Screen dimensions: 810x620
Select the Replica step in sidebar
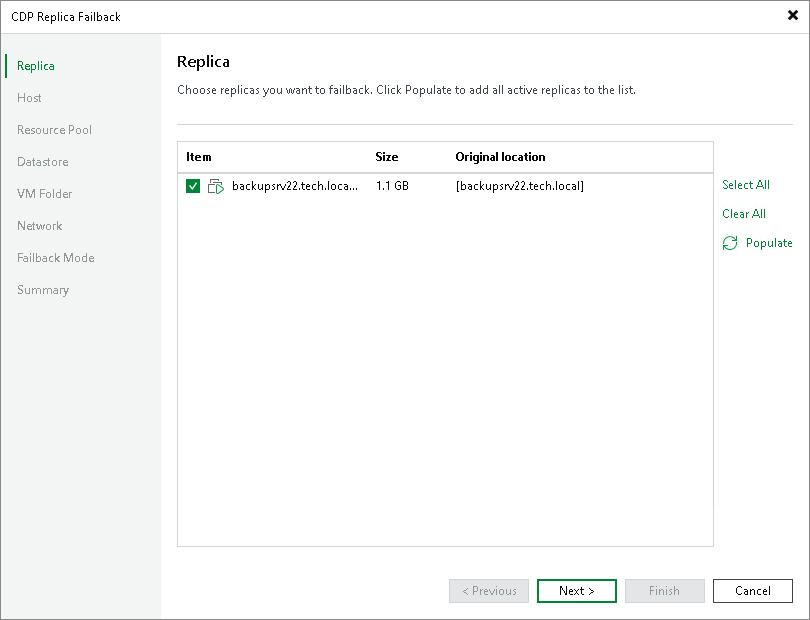[x=35, y=66]
